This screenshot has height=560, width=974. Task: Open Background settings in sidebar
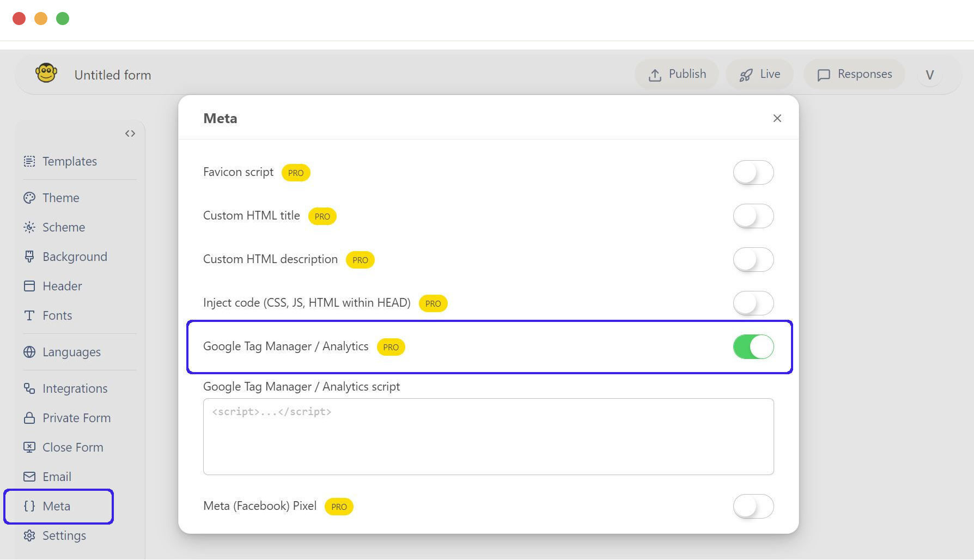[75, 257]
